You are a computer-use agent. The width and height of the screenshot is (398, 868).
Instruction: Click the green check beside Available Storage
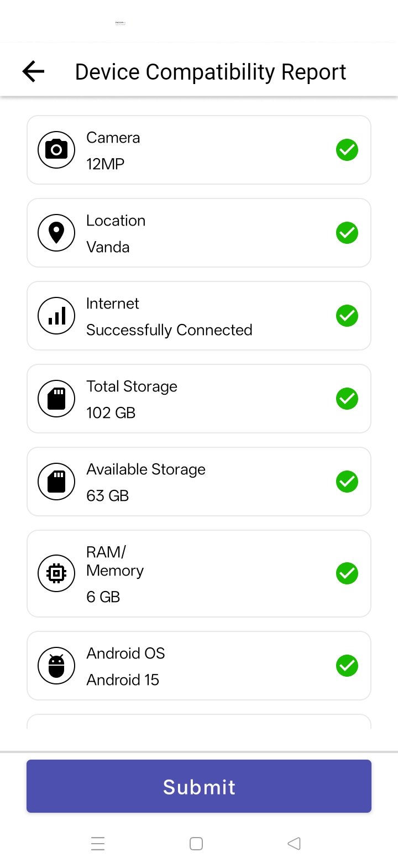(347, 482)
